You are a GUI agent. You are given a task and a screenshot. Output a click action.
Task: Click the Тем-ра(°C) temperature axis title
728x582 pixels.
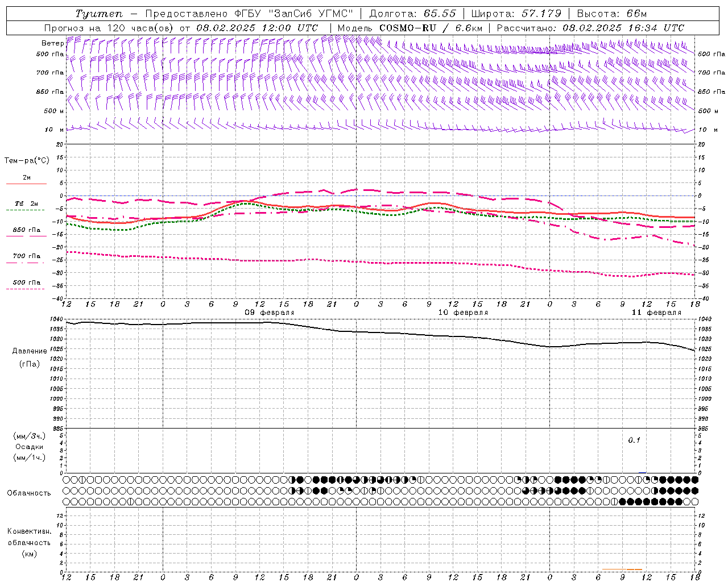pyautogui.click(x=27, y=161)
